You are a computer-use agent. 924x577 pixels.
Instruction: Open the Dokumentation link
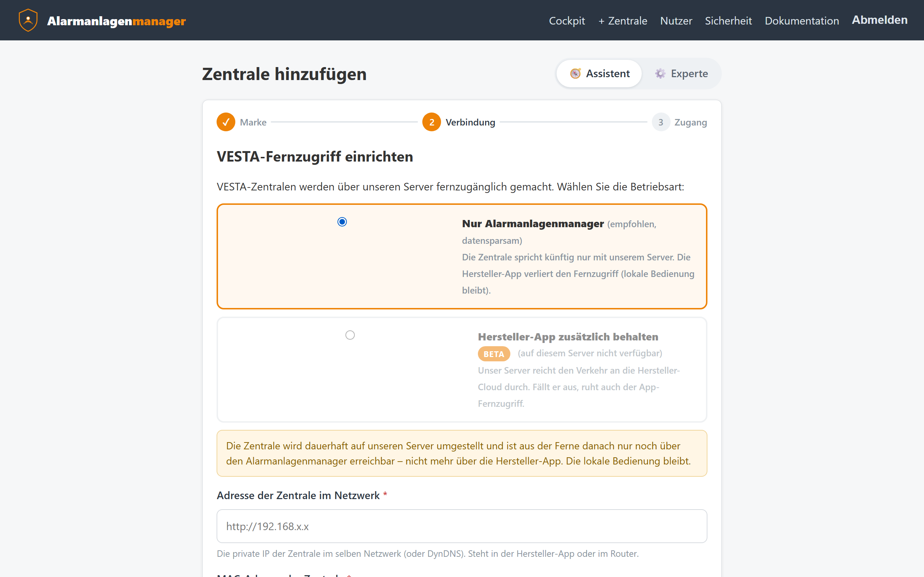pos(802,21)
